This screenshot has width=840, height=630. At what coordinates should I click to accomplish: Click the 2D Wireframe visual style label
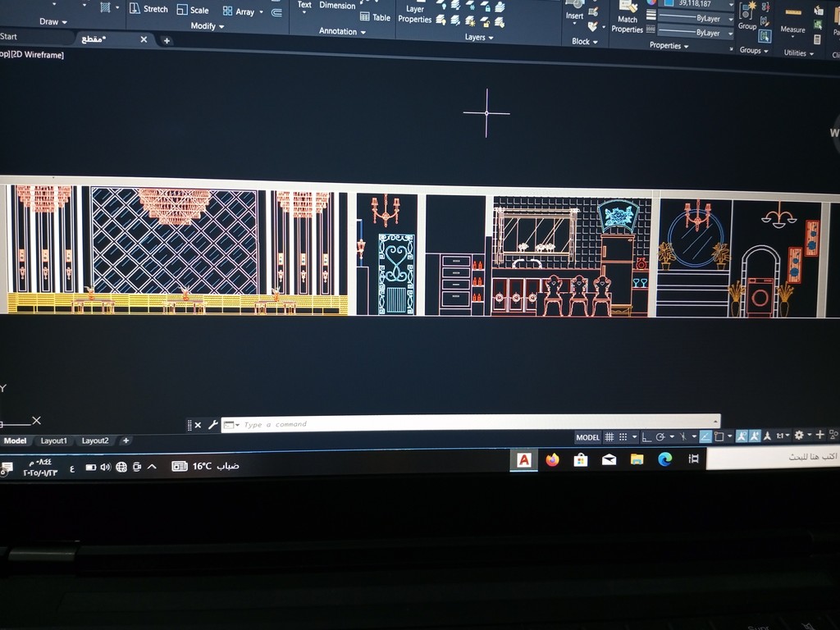38,55
